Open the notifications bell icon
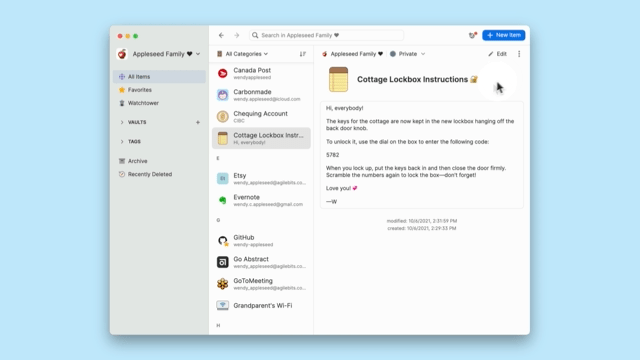The height and width of the screenshot is (360, 640). pyautogui.click(x=472, y=35)
